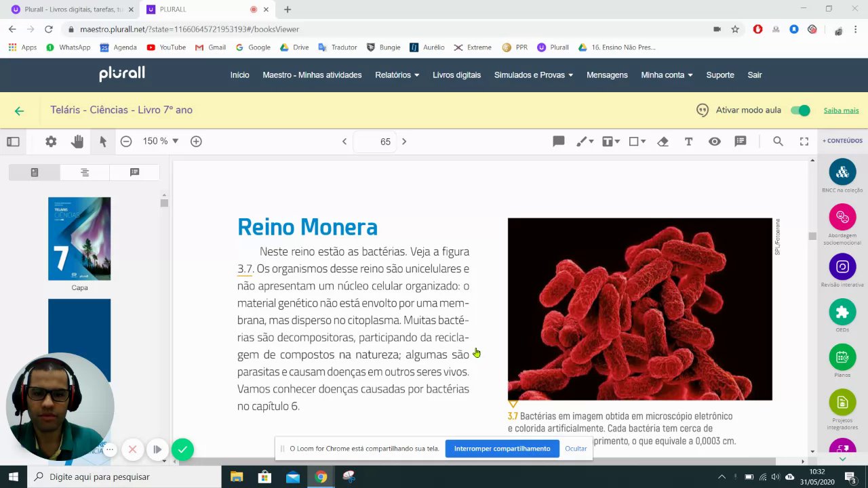Toggle annotation visibility eye icon
The image size is (868, 488).
[x=715, y=141]
